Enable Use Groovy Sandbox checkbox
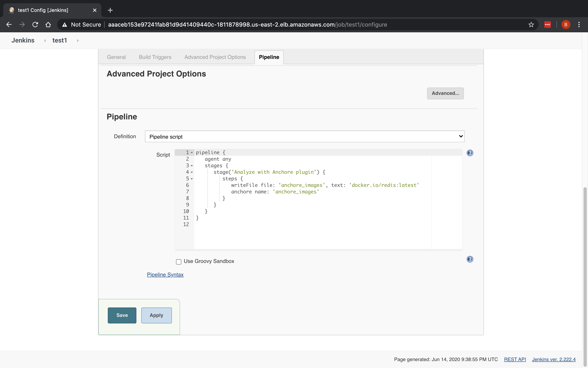 click(x=179, y=262)
